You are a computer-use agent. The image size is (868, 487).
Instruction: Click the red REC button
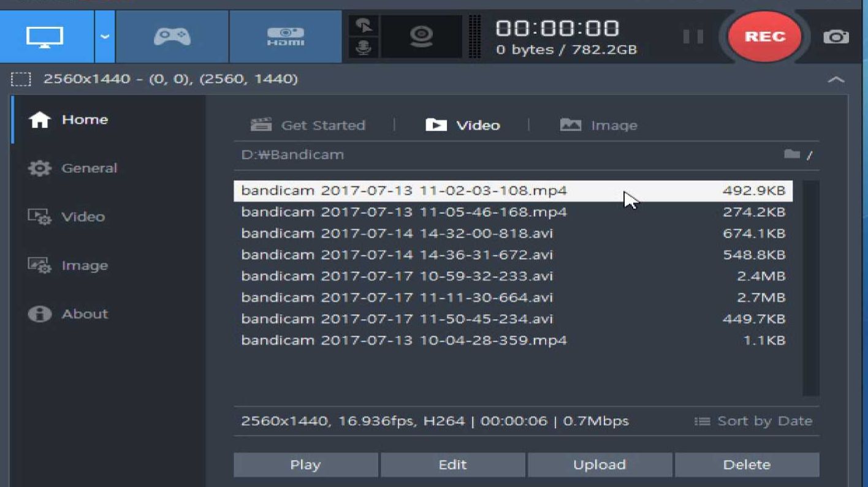764,37
